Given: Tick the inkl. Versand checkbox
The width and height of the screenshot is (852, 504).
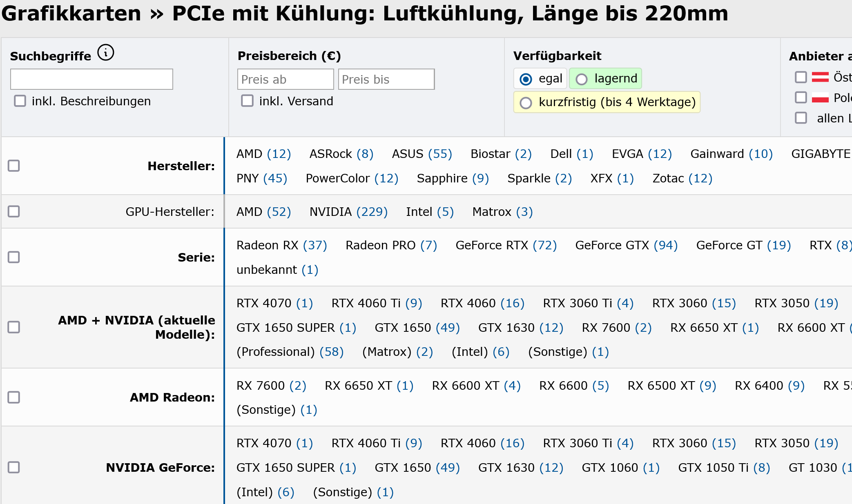Looking at the screenshot, I should 247,101.
